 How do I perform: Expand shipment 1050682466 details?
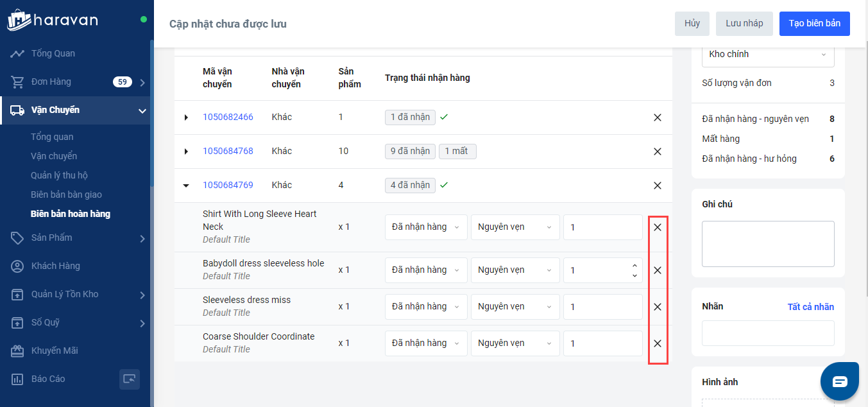pos(186,117)
